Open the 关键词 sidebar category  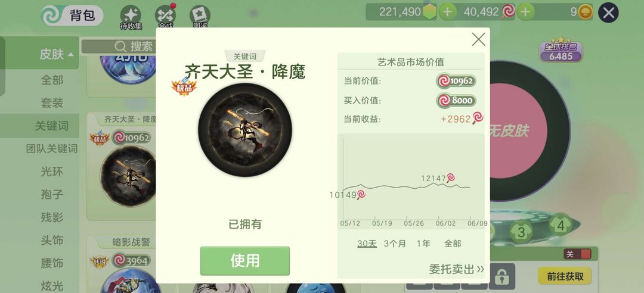52,126
